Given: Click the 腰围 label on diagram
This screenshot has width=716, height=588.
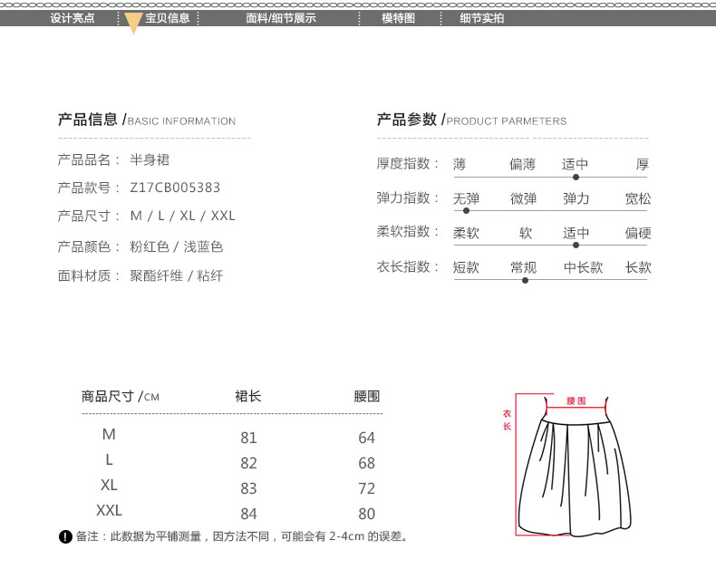Looking at the screenshot, I should (576, 400).
